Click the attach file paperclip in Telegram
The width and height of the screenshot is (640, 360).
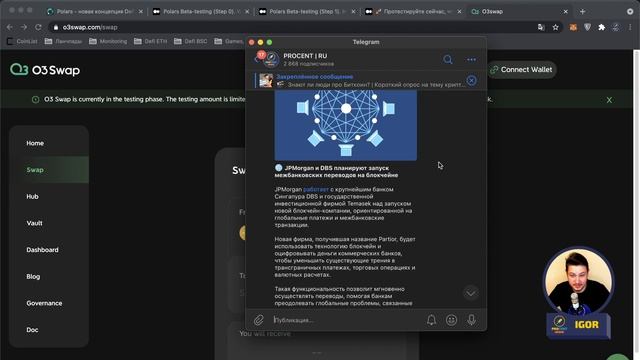pos(259,320)
